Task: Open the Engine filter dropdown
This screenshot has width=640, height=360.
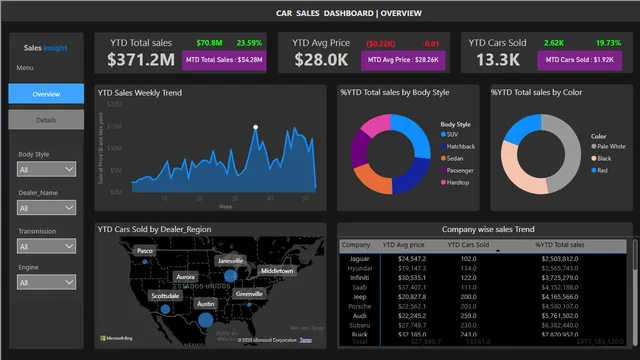Action: click(46, 282)
